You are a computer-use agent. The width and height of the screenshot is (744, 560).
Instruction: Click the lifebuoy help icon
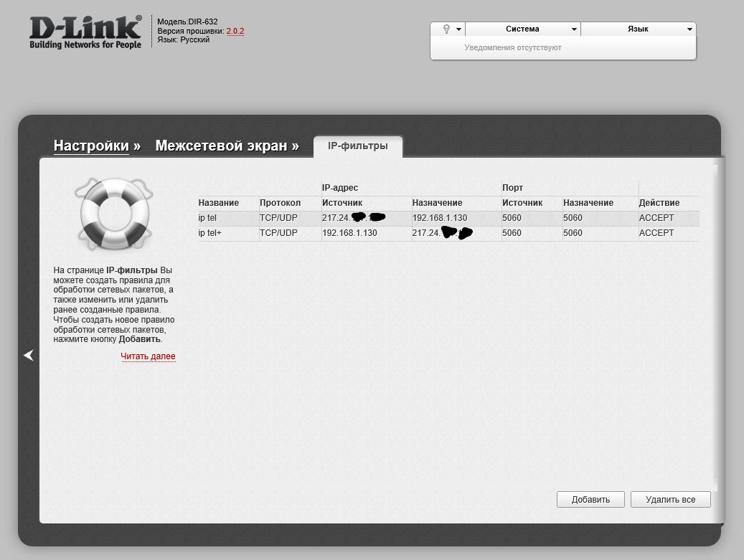point(114,213)
